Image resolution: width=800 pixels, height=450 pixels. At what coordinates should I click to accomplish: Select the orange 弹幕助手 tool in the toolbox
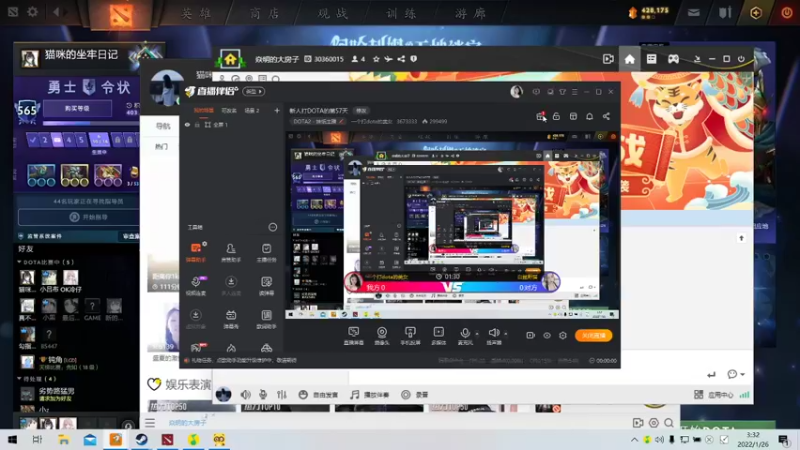196,252
